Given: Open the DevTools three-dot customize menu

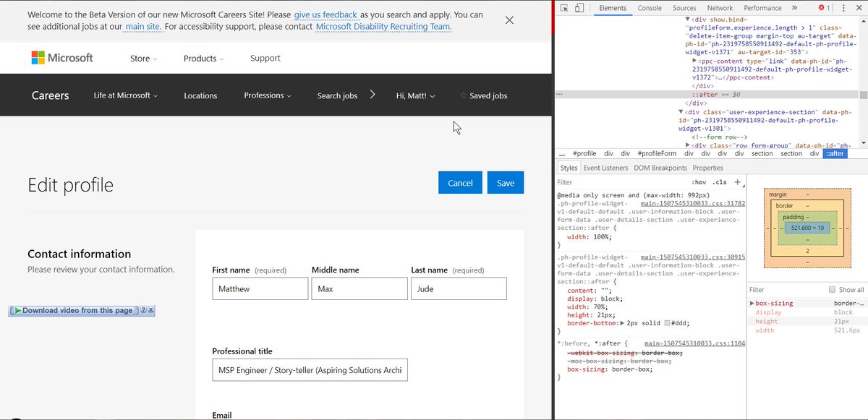Looking at the screenshot, I should 843,8.
